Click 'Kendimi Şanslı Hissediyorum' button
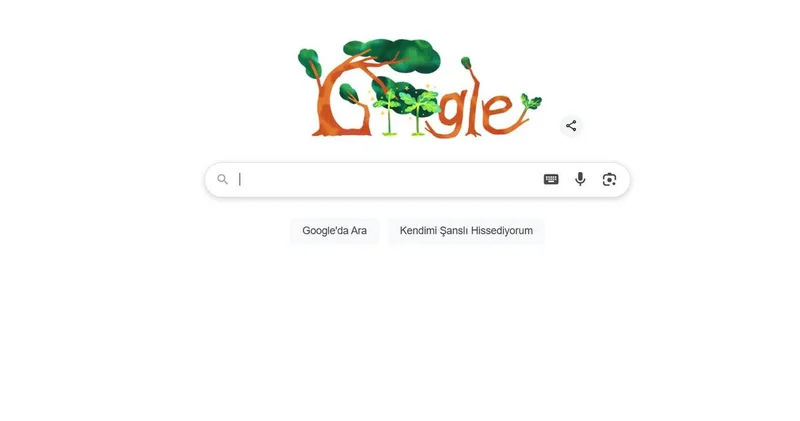The height and width of the screenshot is (421, 800). coord(466,231)
